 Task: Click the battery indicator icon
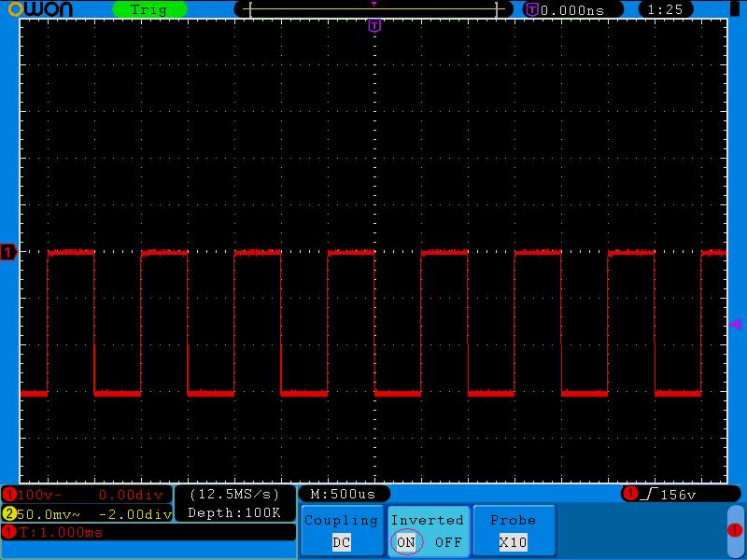(736, 9)
